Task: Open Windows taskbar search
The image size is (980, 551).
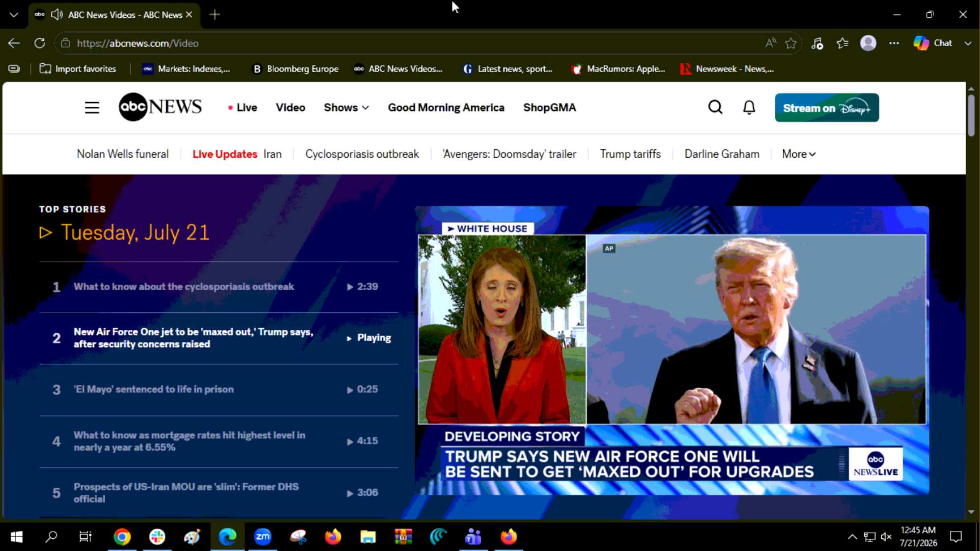Action: (x=51, y=537)
